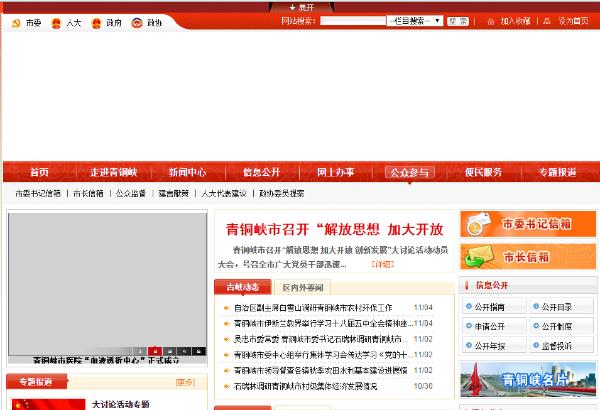Screen dimensions: 600x410
Task: Click the site search text field
Action: click(x=353, y=20)
